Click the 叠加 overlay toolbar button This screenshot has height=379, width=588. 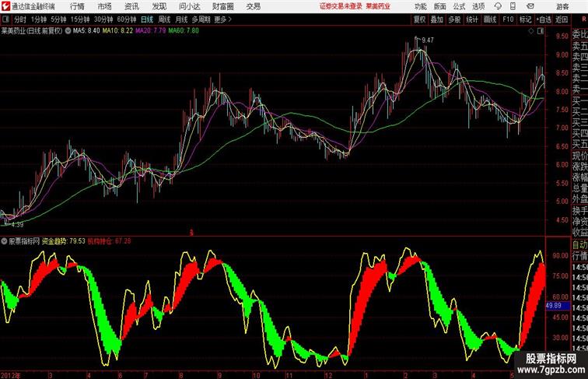437,19
